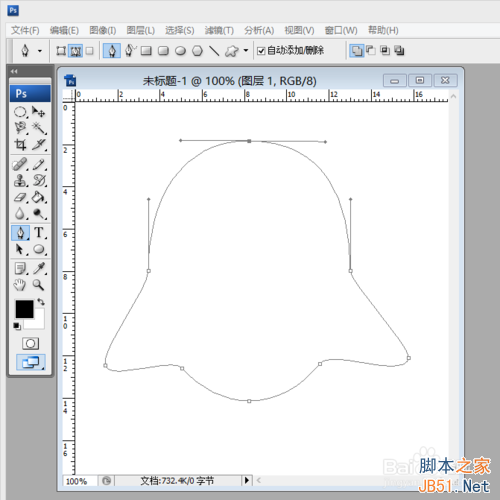
Task: Open the 编辑(E) menu
Action: click(64, 30)
